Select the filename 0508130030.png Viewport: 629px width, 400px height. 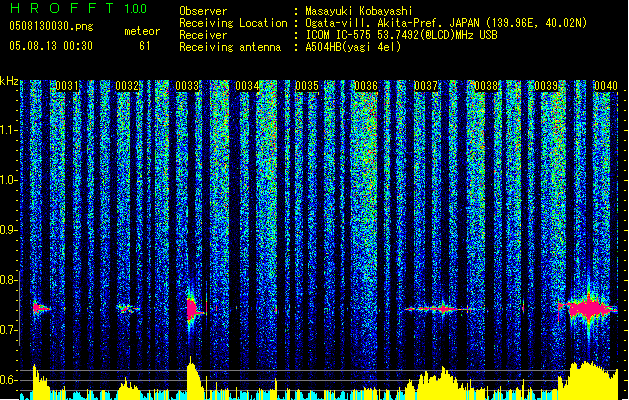(51, 27)
